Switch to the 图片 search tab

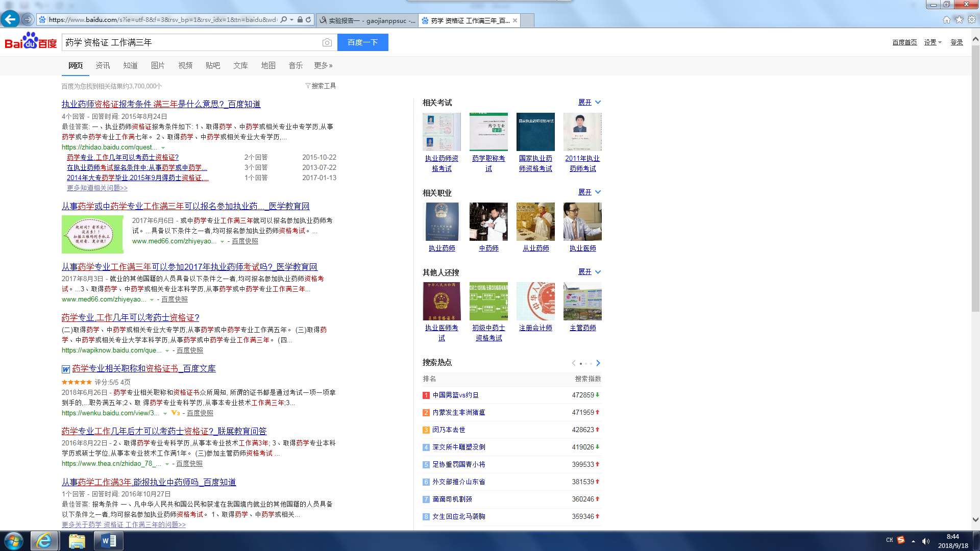pos(158,65)
